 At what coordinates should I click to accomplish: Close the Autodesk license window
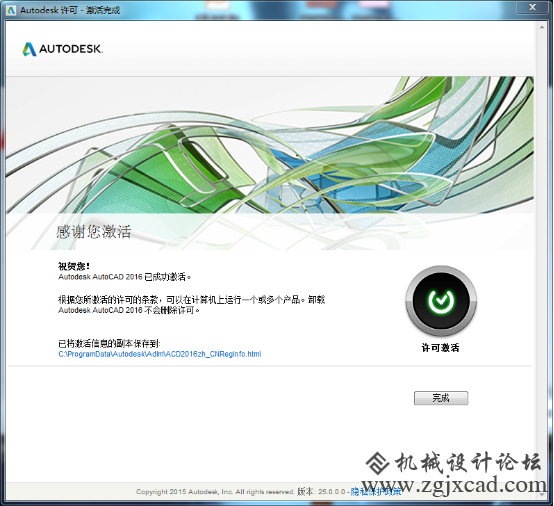click(x=533, y=7)
